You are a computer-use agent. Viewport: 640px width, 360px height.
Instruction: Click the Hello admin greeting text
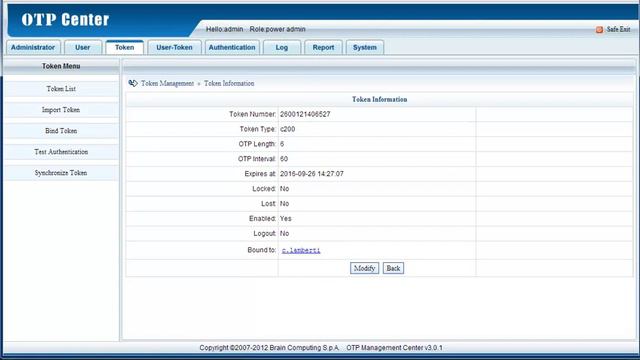(224, 29)
